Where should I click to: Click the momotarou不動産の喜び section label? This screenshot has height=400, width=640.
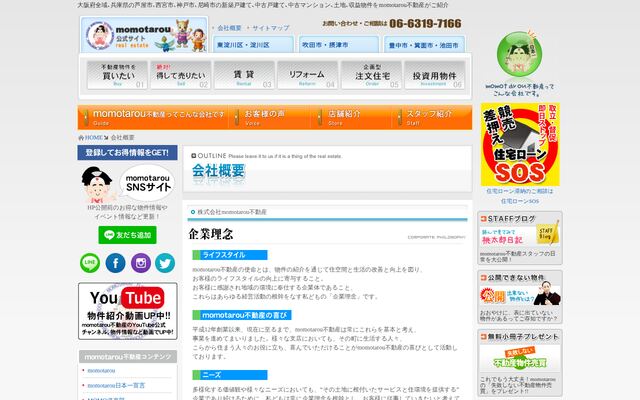[242, 315]
